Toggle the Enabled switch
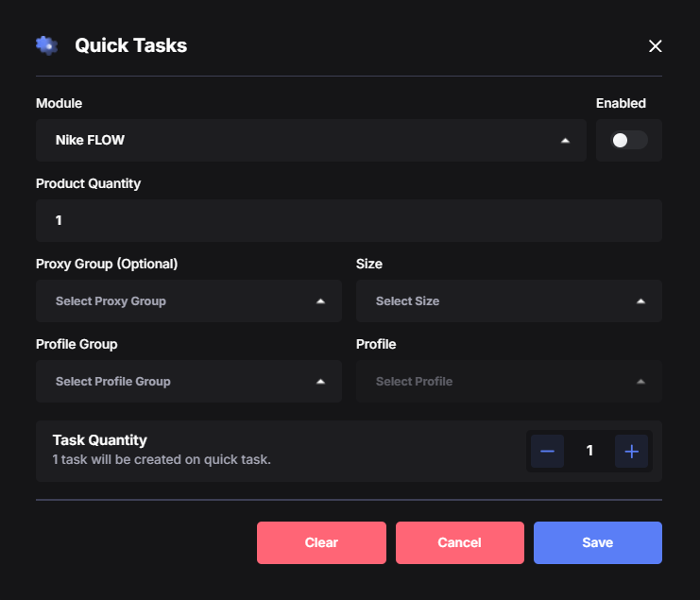The width and height of the screenshot is (700, 600). pos(628,140)
